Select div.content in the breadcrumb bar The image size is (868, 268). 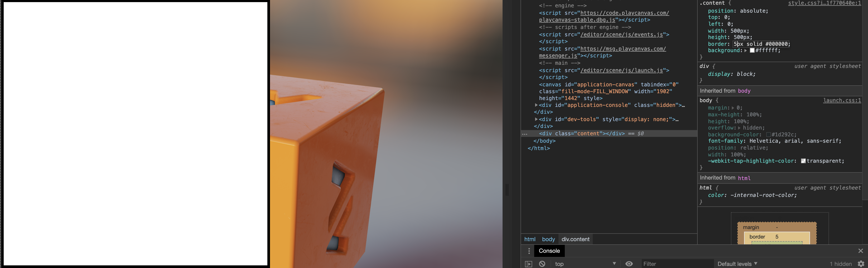[x=575, y=239]
